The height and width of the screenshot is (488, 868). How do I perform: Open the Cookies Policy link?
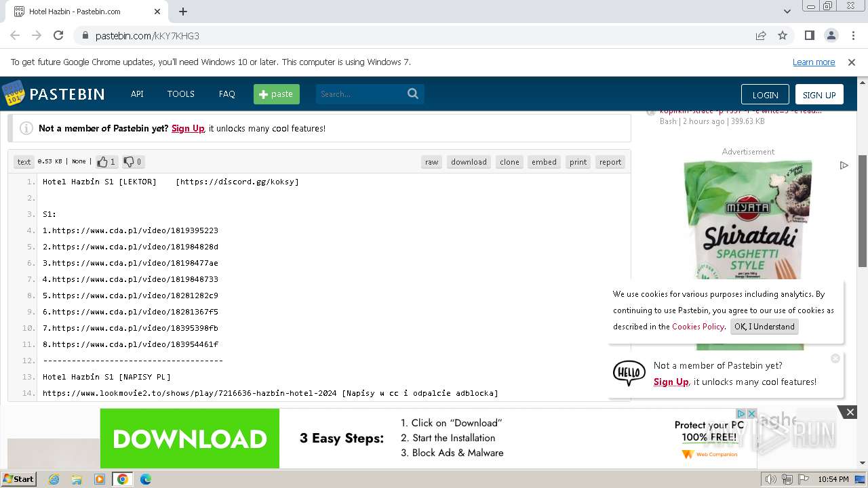coord(698,326)
